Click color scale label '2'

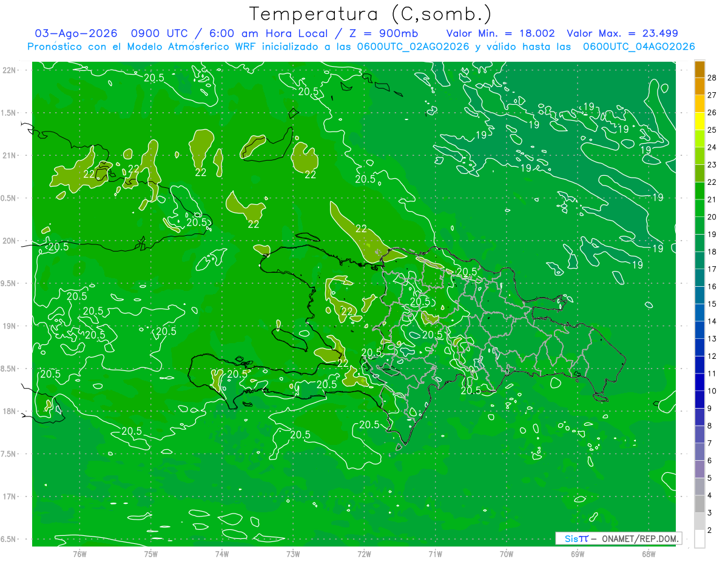point(710,530)
